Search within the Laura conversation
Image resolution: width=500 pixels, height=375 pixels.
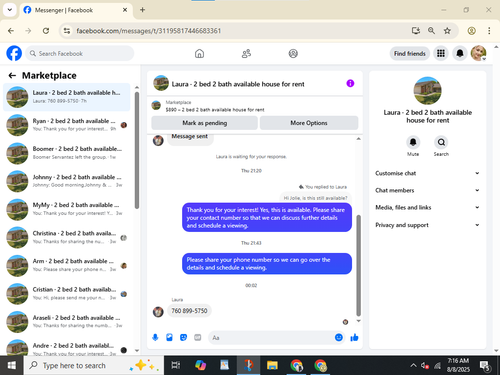(x=441, y=142)
